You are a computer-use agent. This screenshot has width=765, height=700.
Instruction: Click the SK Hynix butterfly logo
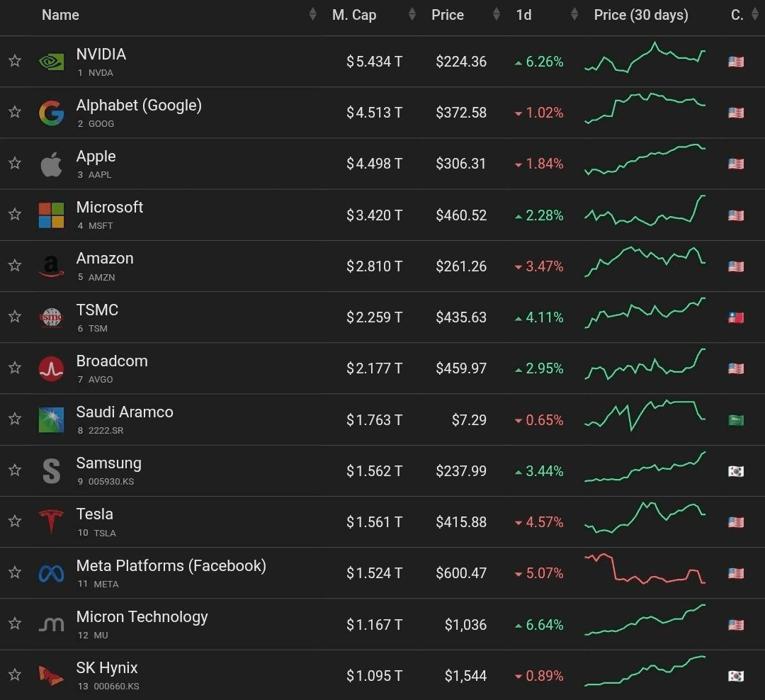[51, 676]
